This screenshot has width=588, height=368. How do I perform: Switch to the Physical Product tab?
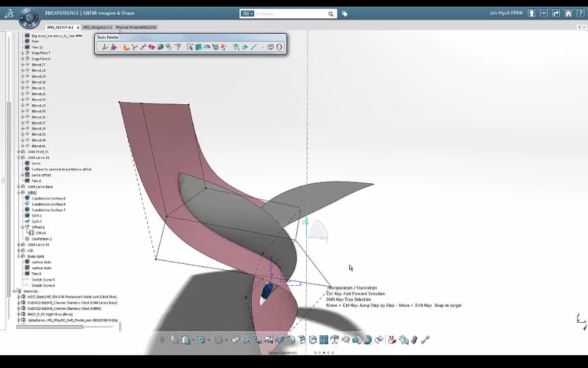pos(136,28)
